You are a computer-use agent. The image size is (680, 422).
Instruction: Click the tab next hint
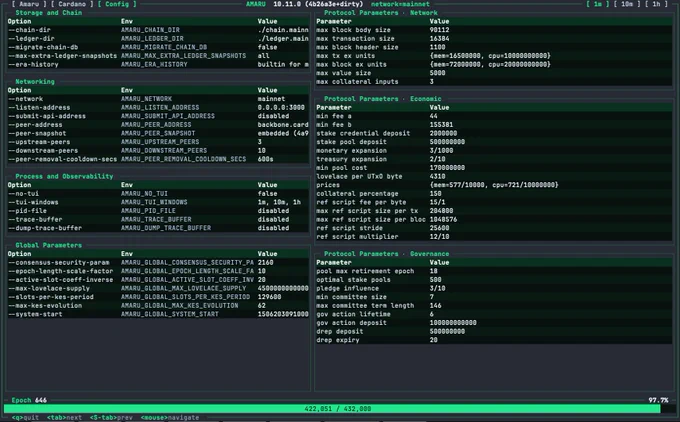(x=64, y=417)
